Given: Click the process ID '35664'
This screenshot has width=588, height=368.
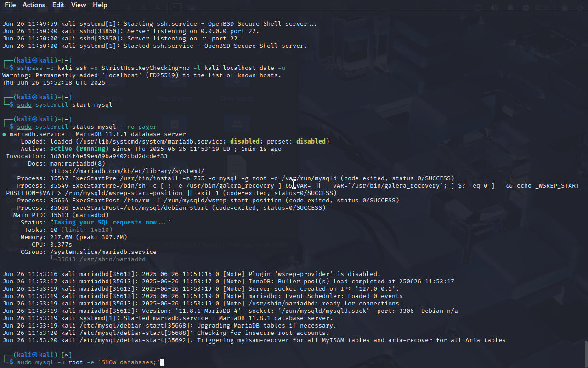Looking at the screenshot, I should pyautogui.click(x=59, y=201).
